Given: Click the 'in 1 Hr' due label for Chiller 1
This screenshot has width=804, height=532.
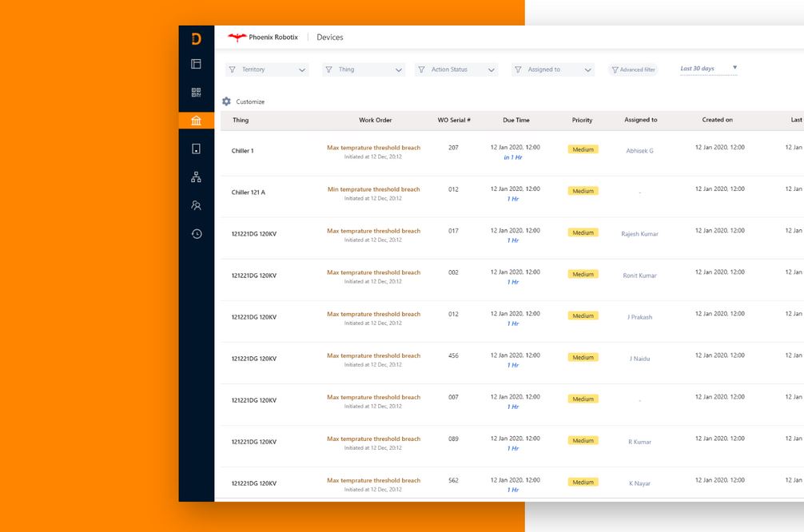Looking at the screenshot, I should pyautogui.click(x=513, y=157).
